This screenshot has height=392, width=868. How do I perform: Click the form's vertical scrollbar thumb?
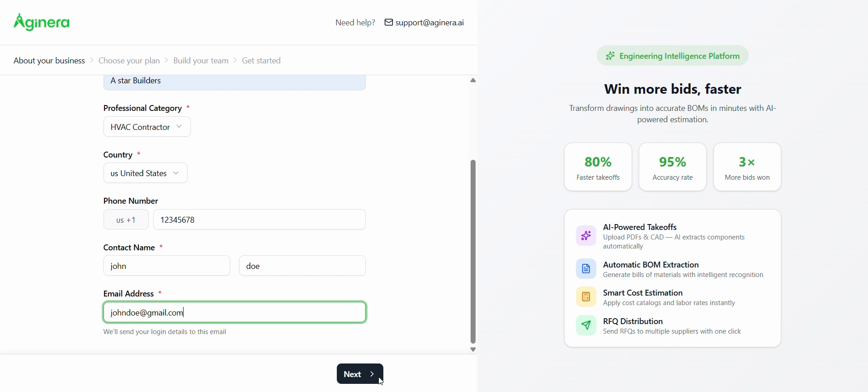click(x=473, y=251)
